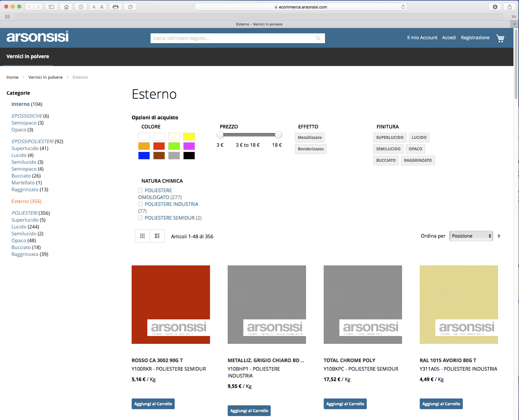Click the maximum price slider handle
519x420 pixels.
coord(278,135)
